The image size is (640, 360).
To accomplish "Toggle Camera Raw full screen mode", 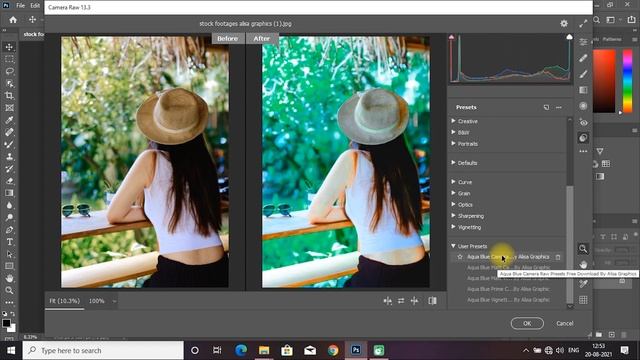I will coord(583,24).
